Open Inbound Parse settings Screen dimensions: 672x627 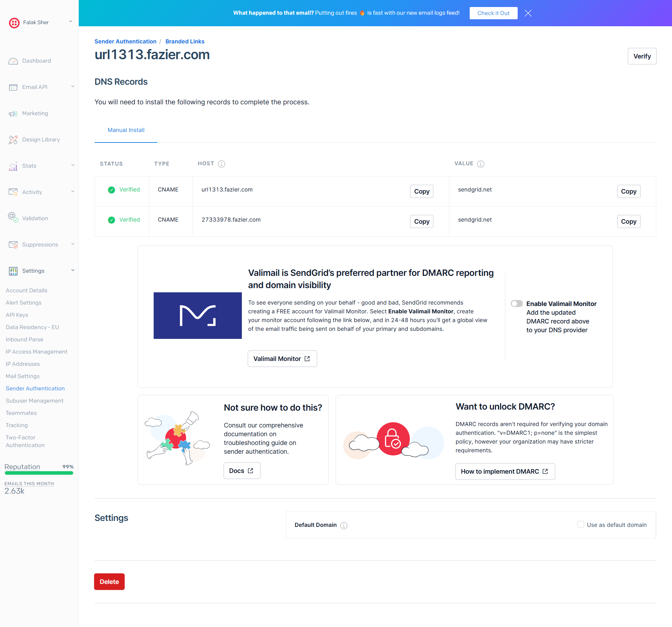click(x=24, y=340)
